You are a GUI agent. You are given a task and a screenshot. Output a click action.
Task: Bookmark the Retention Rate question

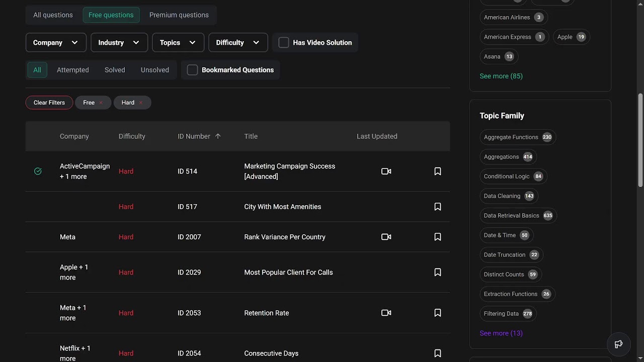438,313
